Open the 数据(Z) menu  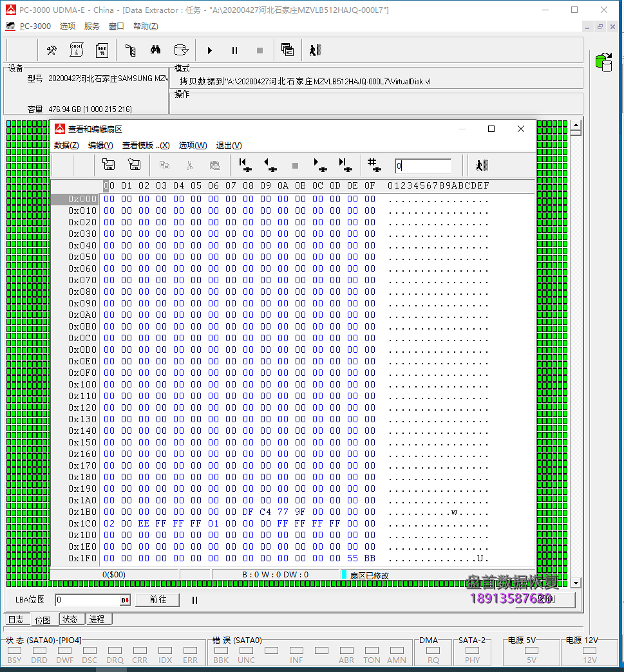[x=66, y=145]
